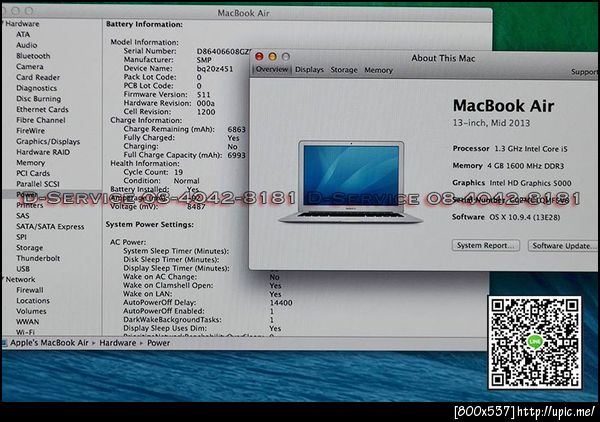
Task: Click Apple's MacBook Air in path bar
Action: coord(49,343)
